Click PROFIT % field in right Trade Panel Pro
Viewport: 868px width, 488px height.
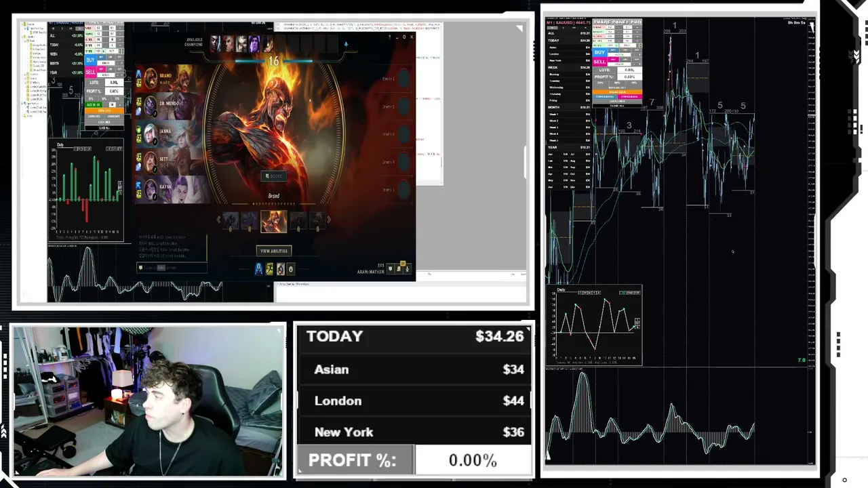[629, 77]
